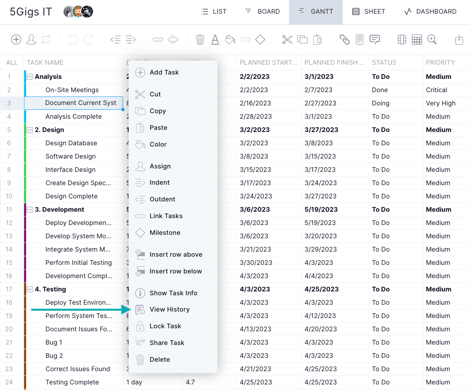The image size is (470, 390).
Task: Switch to the LIST view tab
Action: tap(214, 12)
